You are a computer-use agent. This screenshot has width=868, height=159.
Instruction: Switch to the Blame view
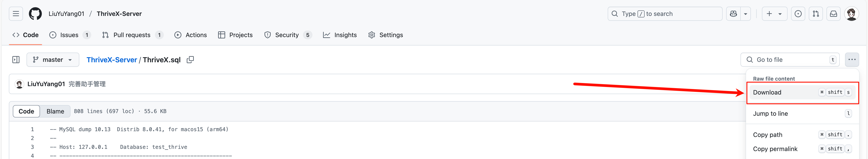55,111
